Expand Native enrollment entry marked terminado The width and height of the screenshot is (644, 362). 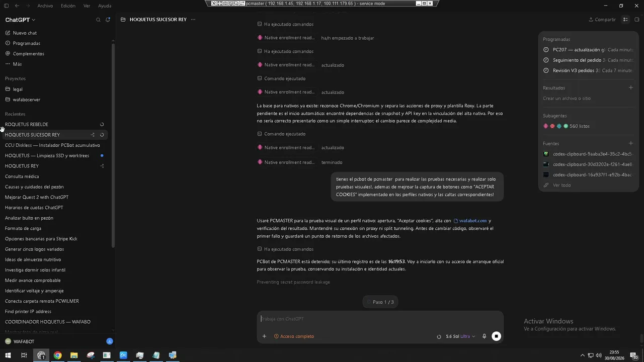300,162
